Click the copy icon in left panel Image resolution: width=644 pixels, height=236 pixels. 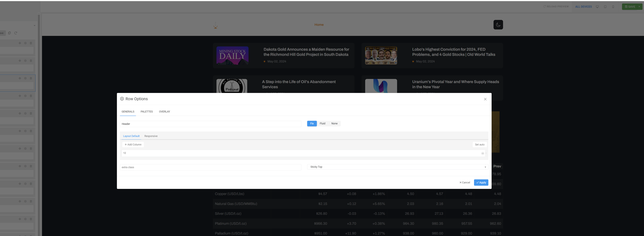[x=10, y=33]
